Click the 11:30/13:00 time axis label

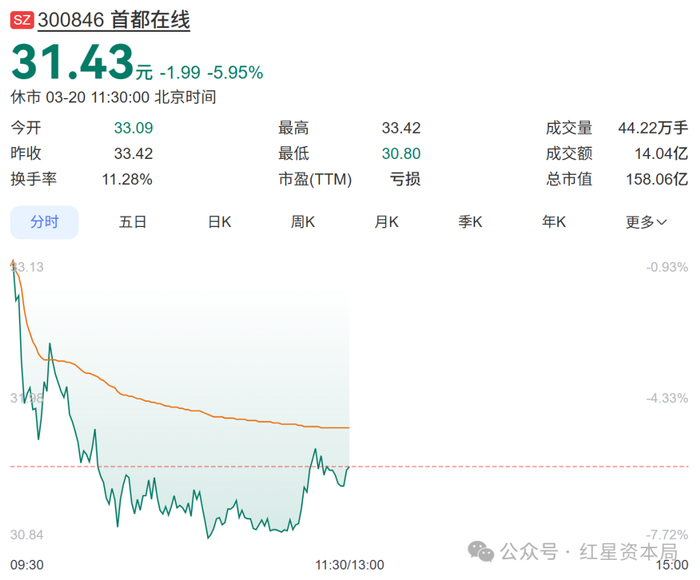click(x=350, y=565)
